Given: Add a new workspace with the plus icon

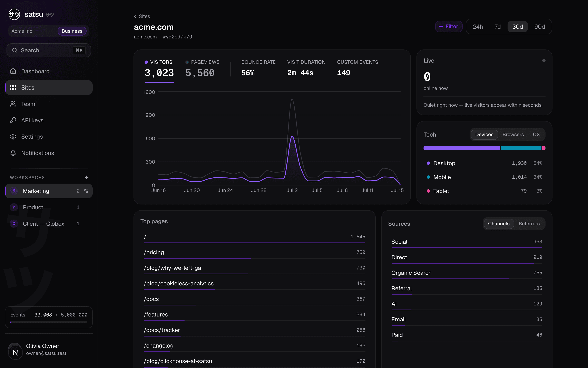Looking at the screenshot, I should click(87, 177).
